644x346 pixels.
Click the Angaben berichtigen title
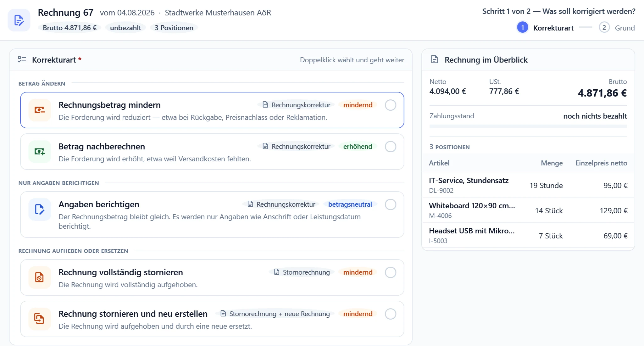coord(99,204)
